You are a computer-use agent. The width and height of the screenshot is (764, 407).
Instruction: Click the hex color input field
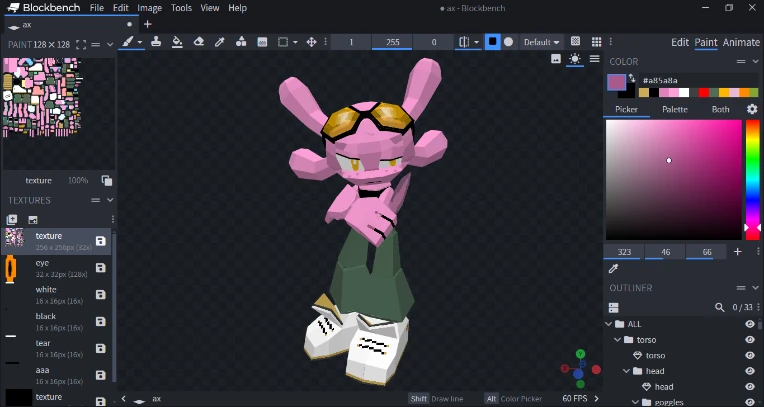pyautogui.click(x=699, y=80)
